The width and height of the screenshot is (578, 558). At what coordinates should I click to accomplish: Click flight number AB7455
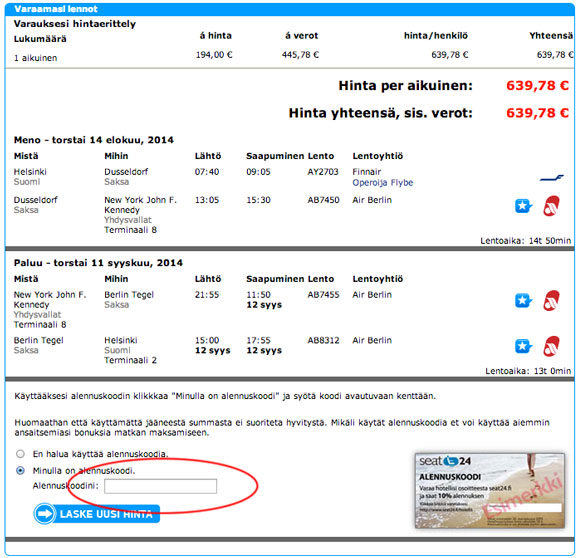pos(323,294)
